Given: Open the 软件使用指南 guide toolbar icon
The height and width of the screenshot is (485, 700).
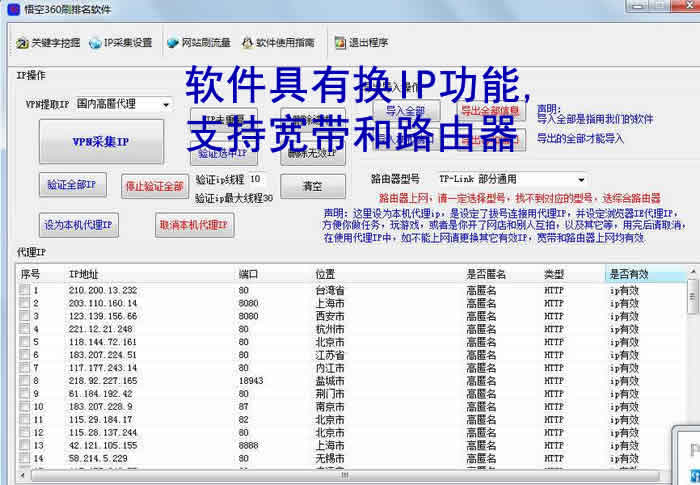Looking at the screenshot, I should tap(246, 43).
